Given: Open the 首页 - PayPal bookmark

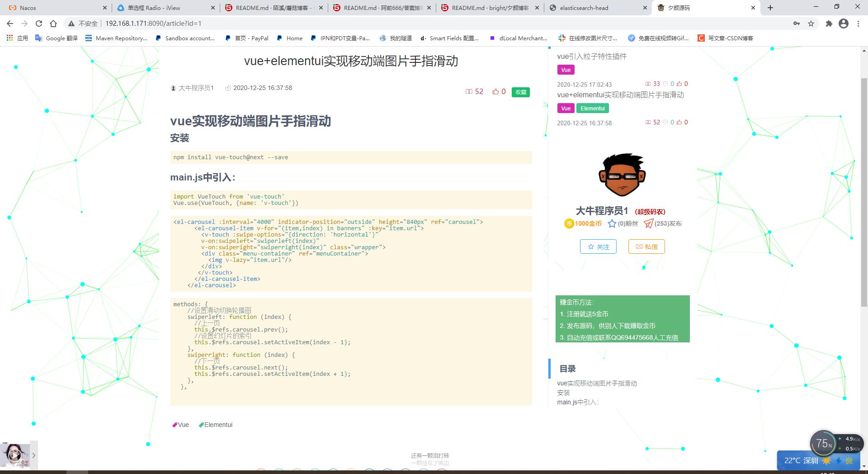Looking at the screenshot, I should 247,38.
